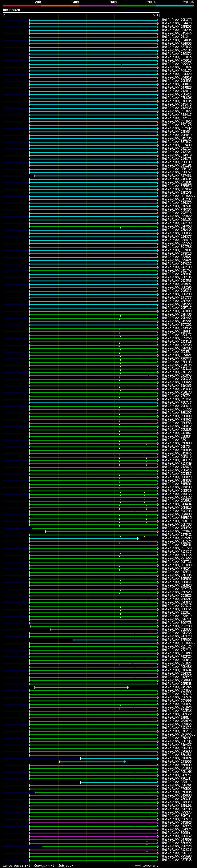
Task: Click label UniRef100_B3TDK6
Action: coord(177,47)
